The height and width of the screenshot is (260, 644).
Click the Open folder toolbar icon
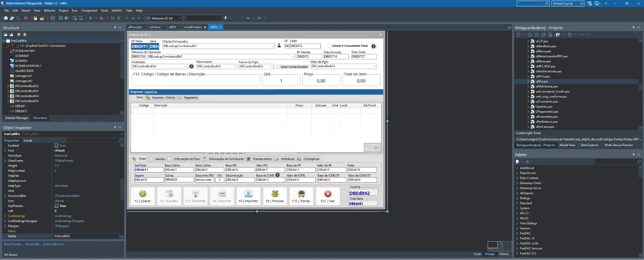42,18
